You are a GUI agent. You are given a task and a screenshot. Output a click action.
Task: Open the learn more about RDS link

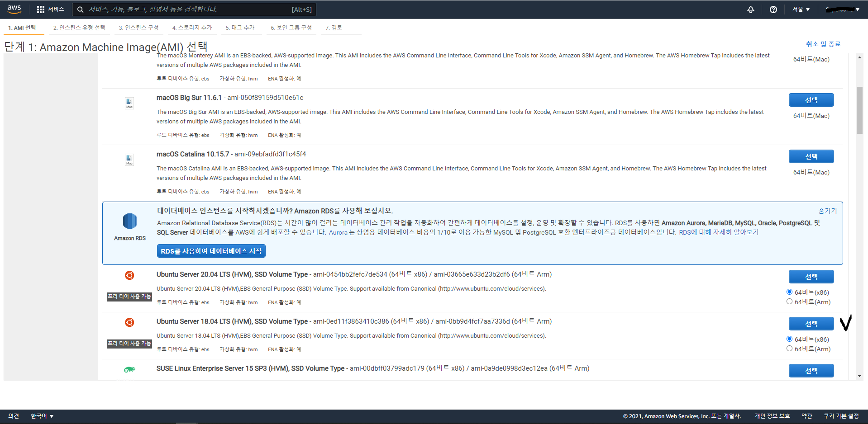click(x=719, y=232)
